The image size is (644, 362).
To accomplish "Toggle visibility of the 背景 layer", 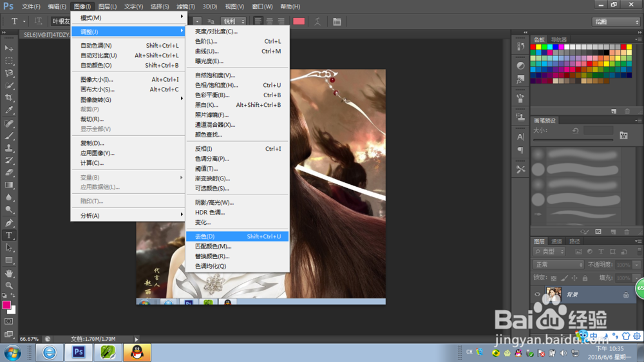I will [537, 294].
